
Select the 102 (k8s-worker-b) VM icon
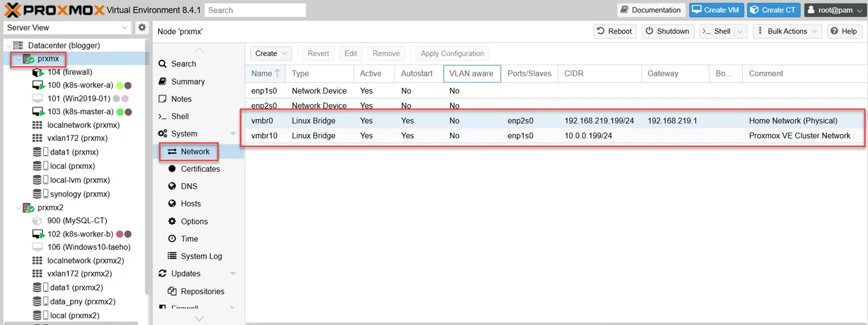click(x=38, y=234)
